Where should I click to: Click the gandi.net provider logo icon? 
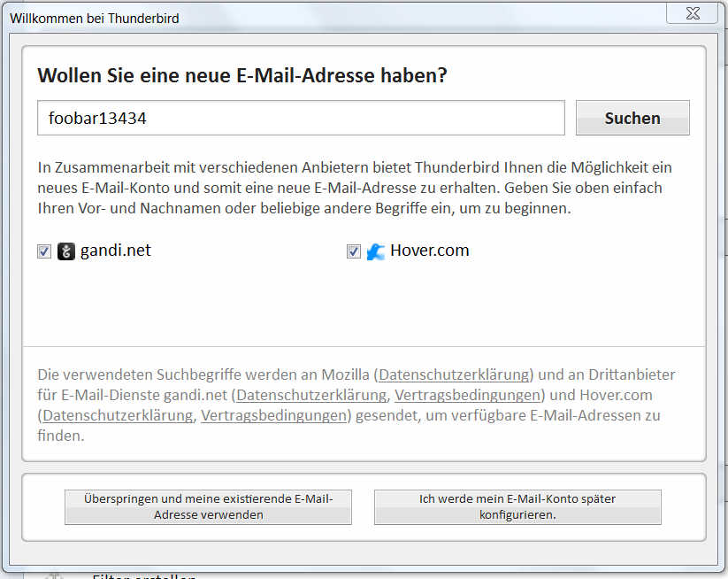coord(66,251)
